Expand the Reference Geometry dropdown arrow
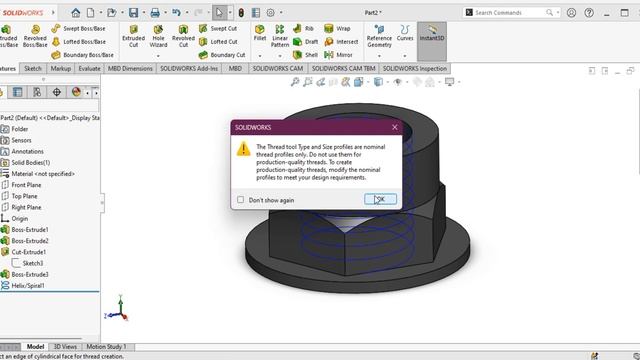The height and width of the screenshot is (360, 640). coord(379,56)
